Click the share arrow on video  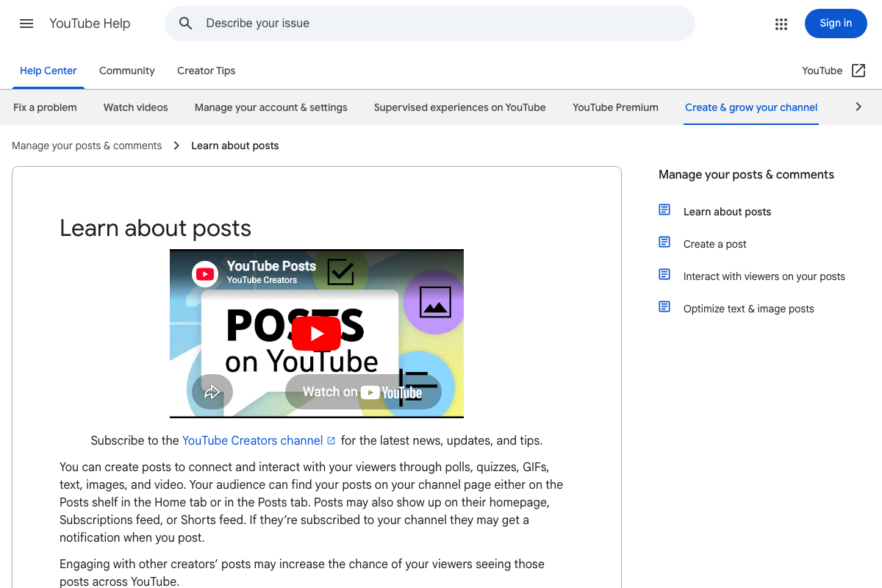212,392
